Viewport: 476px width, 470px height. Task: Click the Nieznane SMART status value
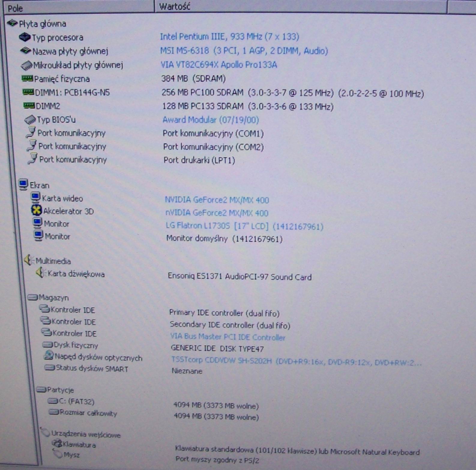coord(187,371)
